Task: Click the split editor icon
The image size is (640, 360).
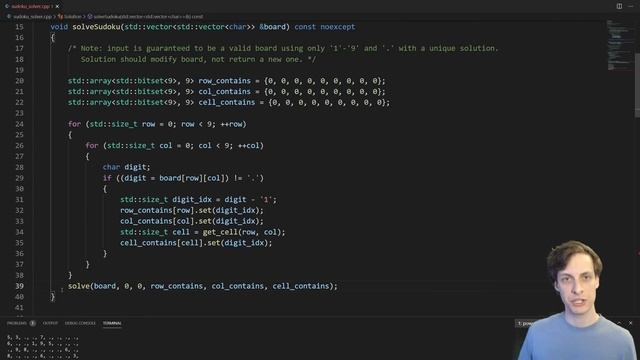Action: (619, 6)
